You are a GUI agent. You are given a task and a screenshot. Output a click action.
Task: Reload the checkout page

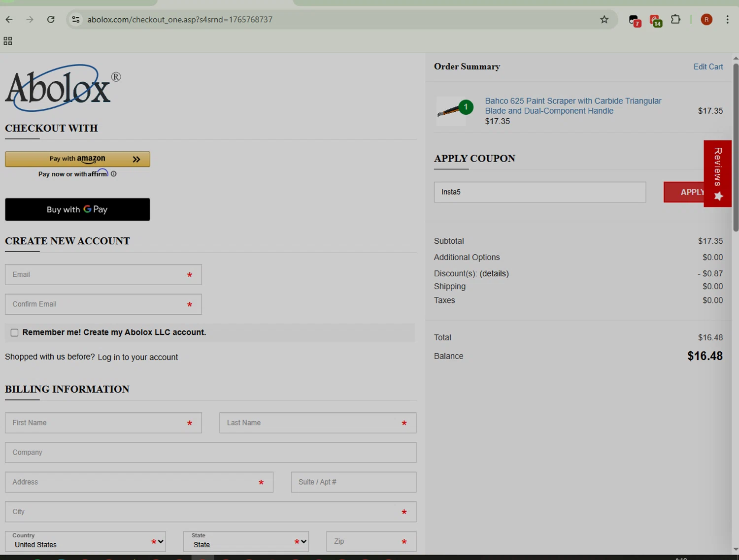[x=51, y=20]
